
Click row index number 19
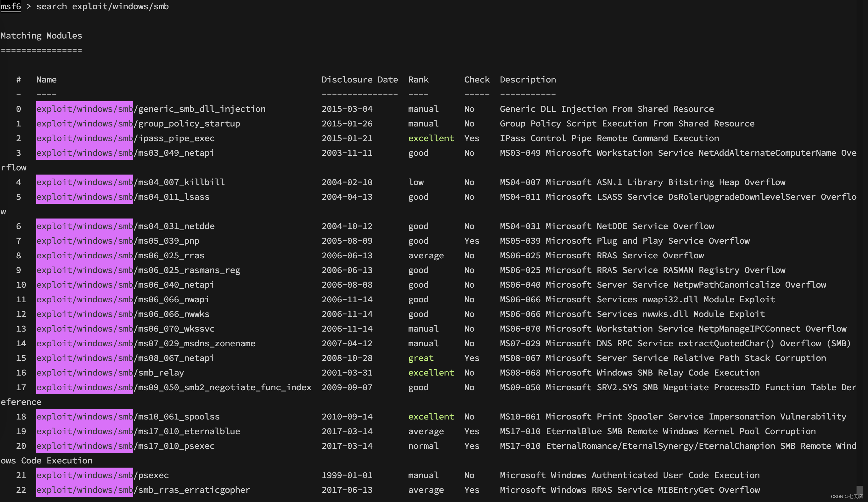pyautogui.click(x=21, y=431)
